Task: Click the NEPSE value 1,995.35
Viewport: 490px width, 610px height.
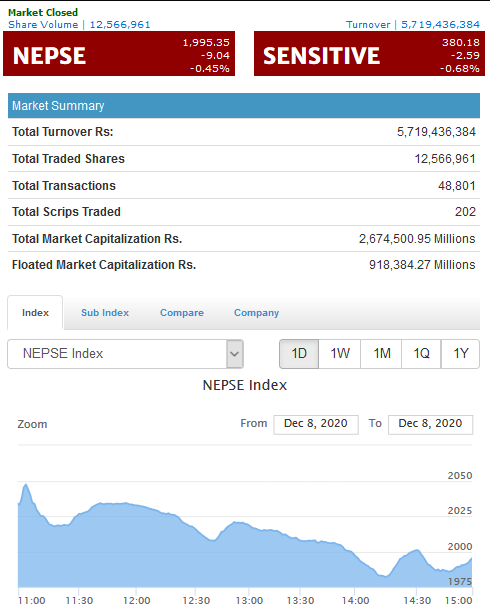Action: coord(206,42)
